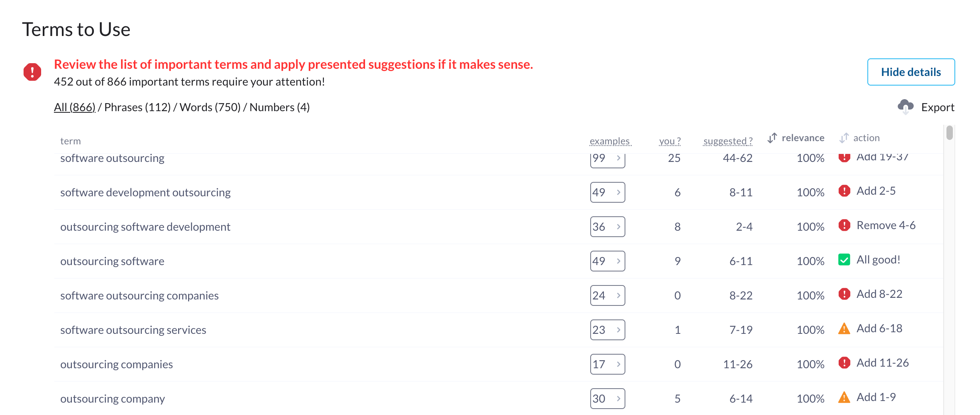Click the action column sort arrows icon

pyautogui.click(x=844, y=138)
